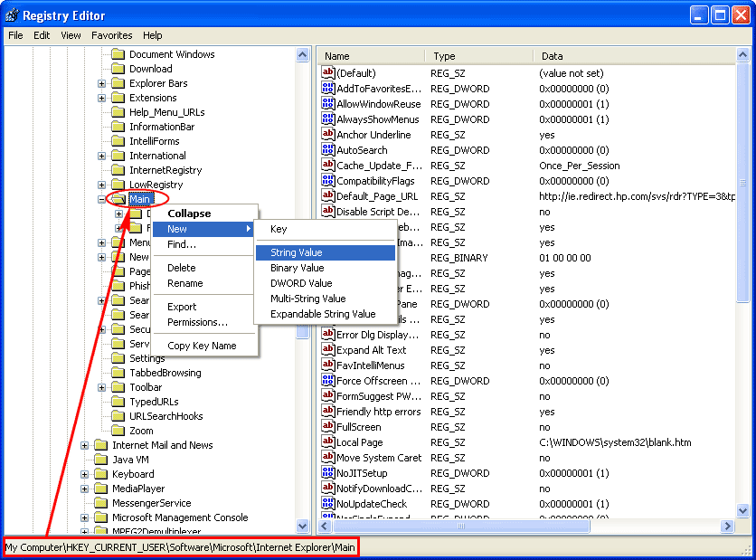Select the Error Dlg Display… string icon
The width and height of the screenshot is (756, 560).
point(328,334)
